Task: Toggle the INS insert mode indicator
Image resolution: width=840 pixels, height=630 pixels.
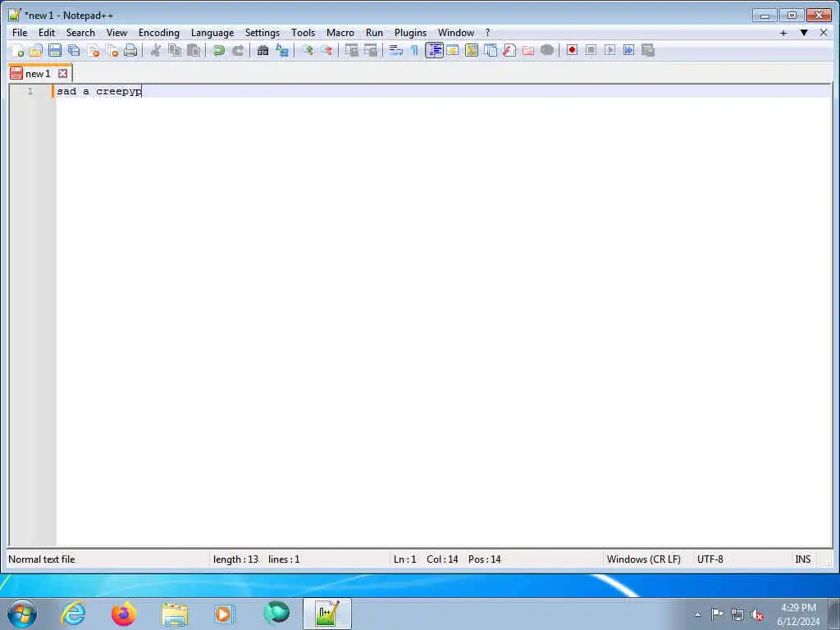Action: (x=802, y=559)
